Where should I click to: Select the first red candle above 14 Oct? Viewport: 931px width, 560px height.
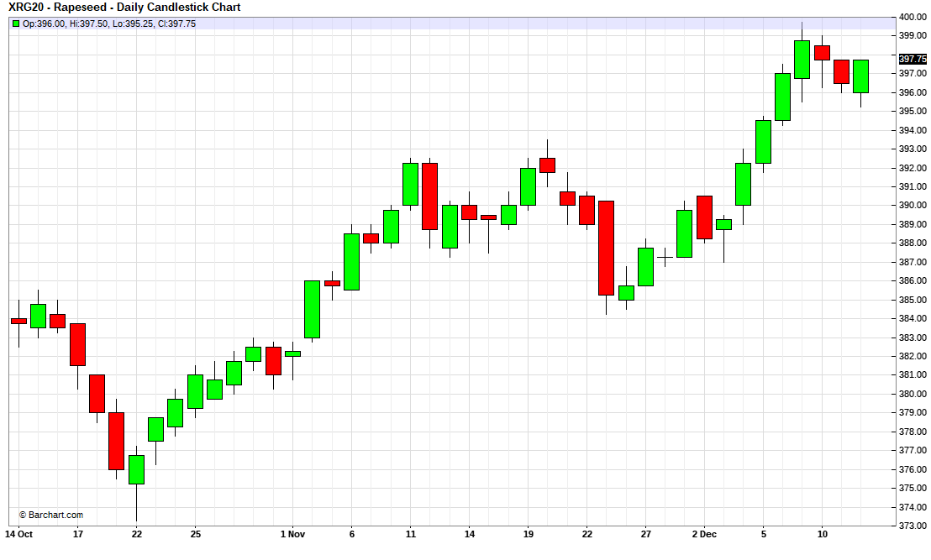click(19, 321)
